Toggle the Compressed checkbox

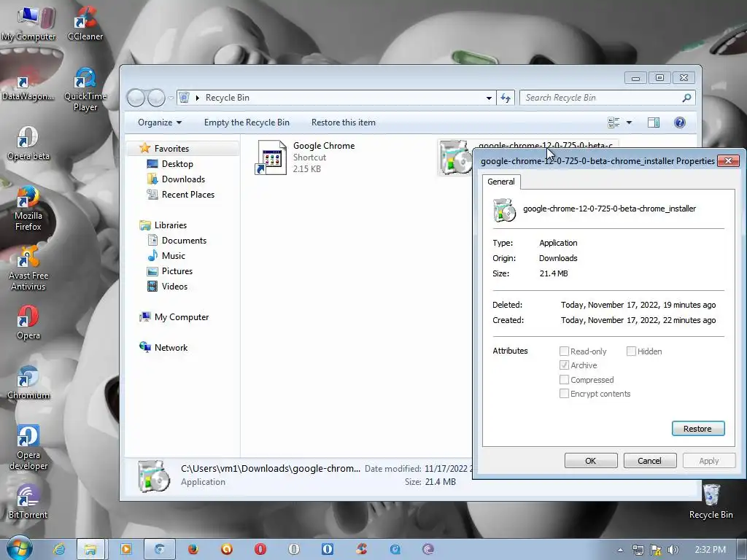(x=564, y=379)
